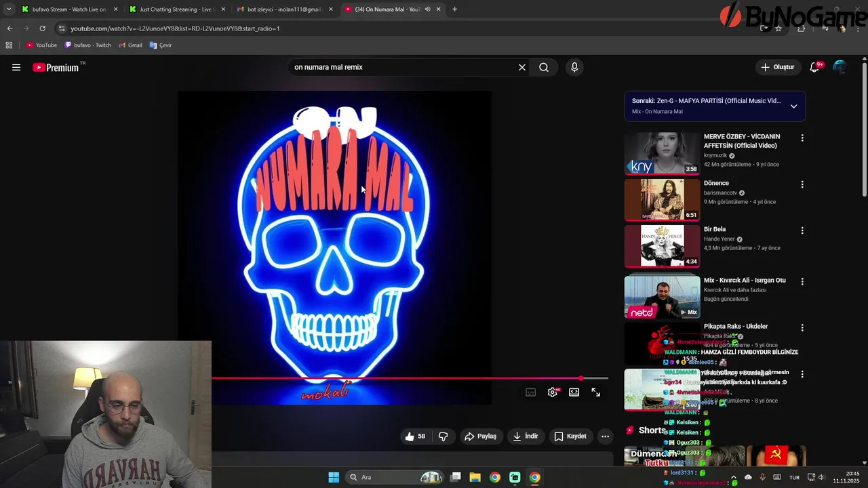
Task: Play the Dönence video thumbnail
Action: [662, 199]
